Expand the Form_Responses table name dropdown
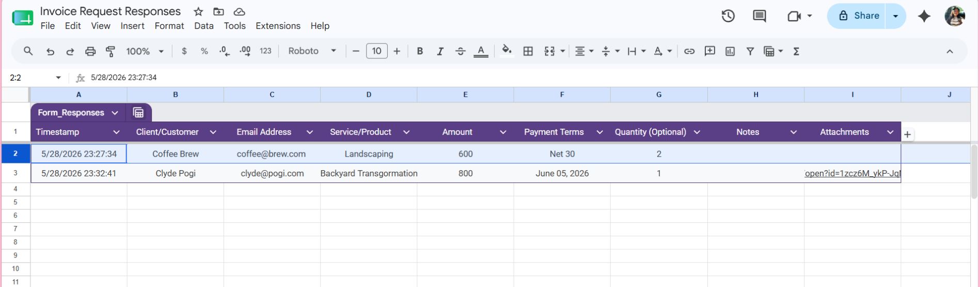Screen dimensions: 980x287 click(115, 113)
